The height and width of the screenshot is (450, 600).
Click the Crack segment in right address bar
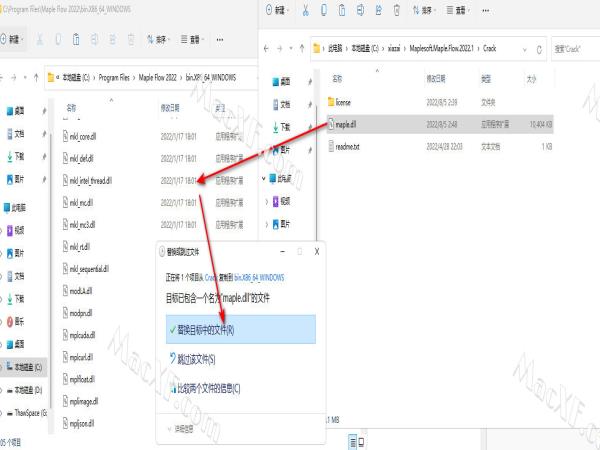click(489, 48)
